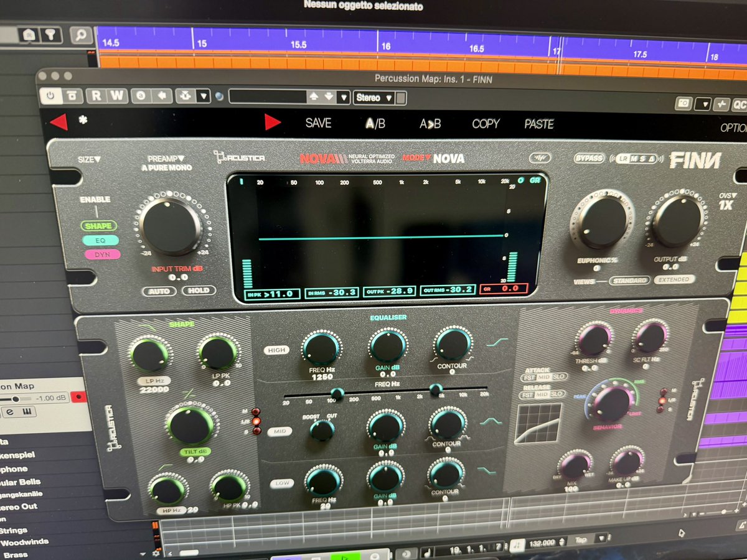Toggle the LOW band button
This screenshot has width=747, height=560.
pos(283,483)
